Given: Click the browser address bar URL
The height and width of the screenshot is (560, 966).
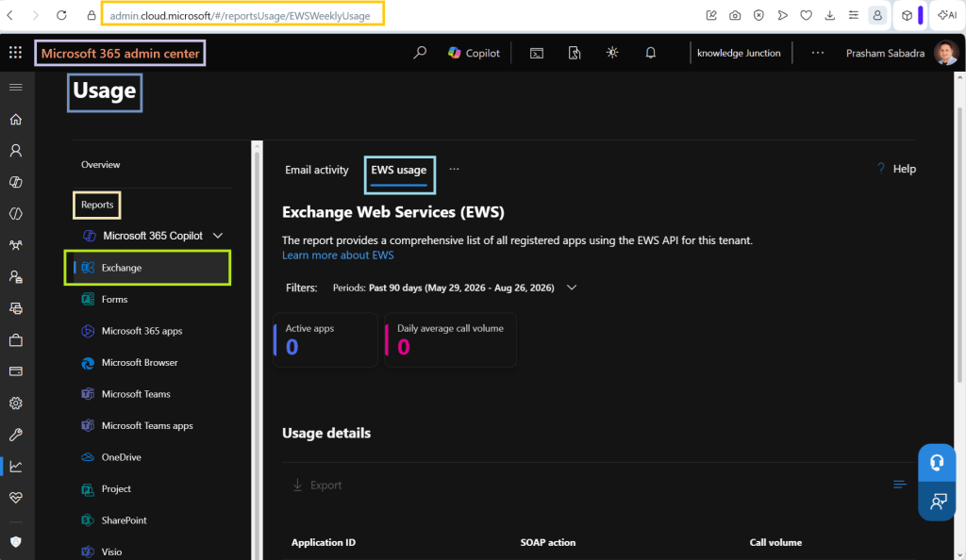Looking at the screenshot, I should [242, 15].
